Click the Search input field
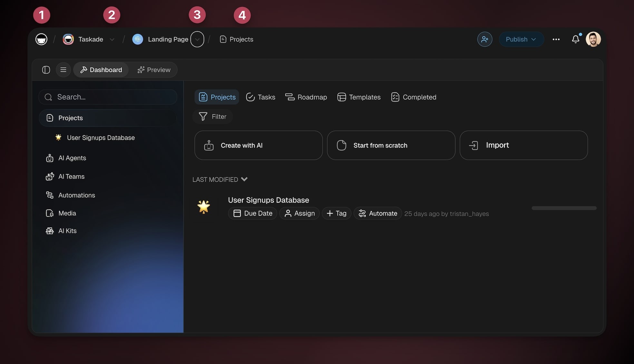This screenshot has height=364, width=634. pos(108,97)
